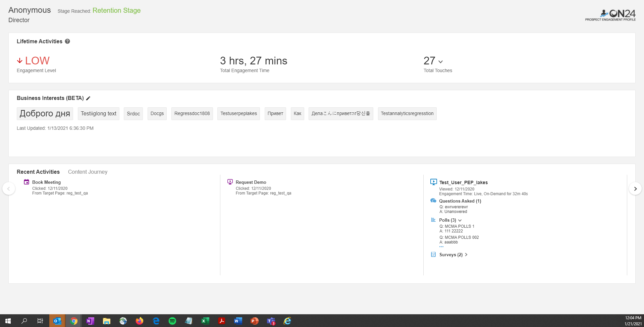Open Microsoft Edge from the taskbar
This screenshot has width=644, height=327.
tap(156, 321)
